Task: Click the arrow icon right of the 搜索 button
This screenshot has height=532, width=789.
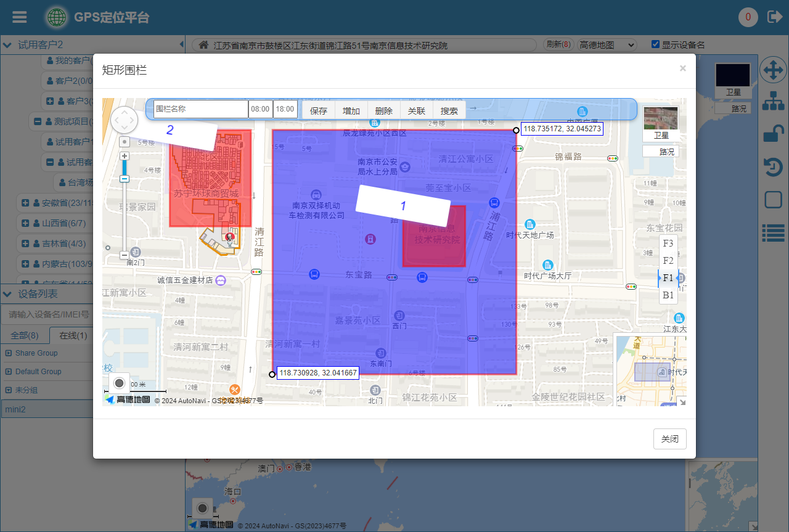Action: (x=473, y=108)
